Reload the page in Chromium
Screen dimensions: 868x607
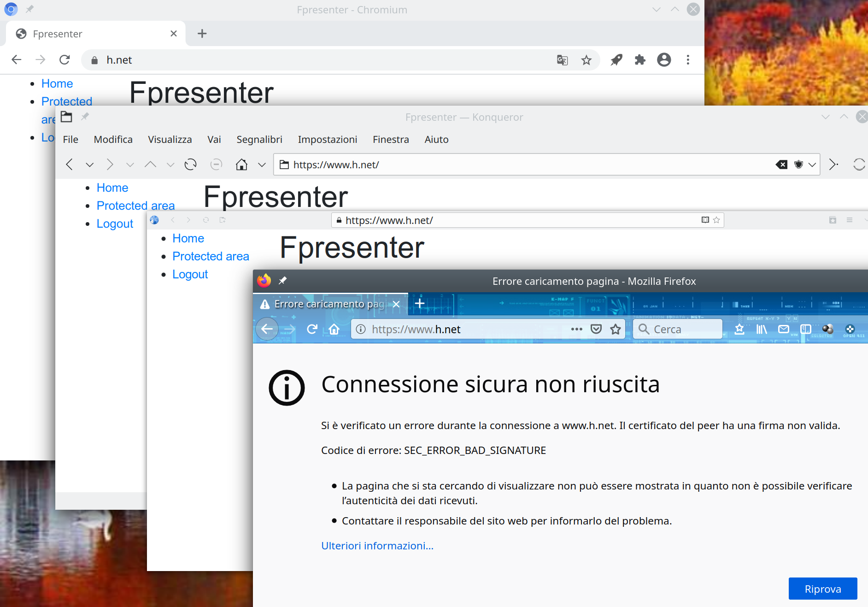(x=65, y=60)
